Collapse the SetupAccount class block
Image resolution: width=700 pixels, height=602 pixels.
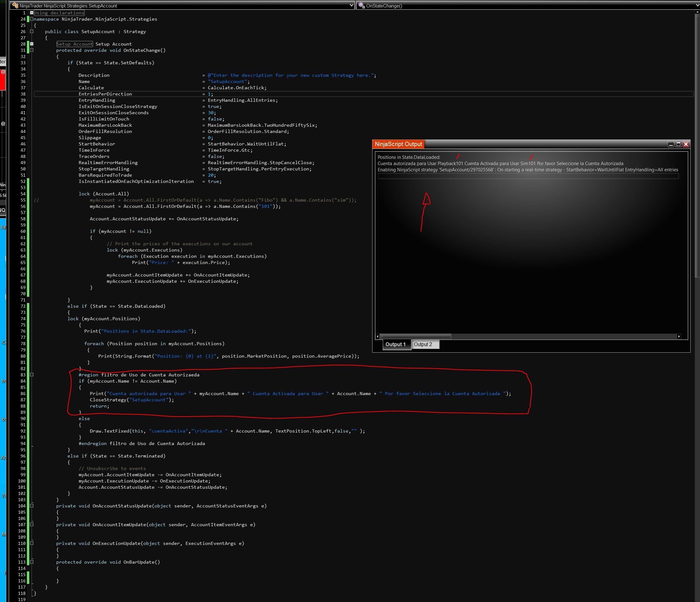32,32
